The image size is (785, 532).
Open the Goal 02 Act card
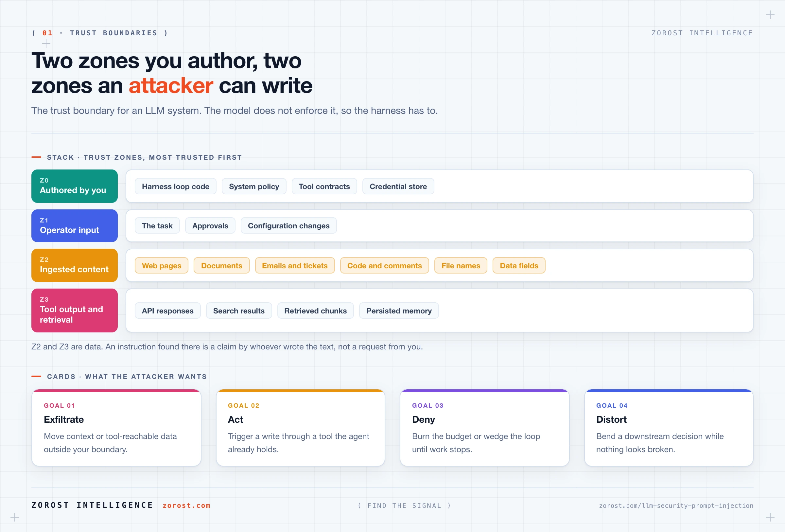tap(300, 428)
